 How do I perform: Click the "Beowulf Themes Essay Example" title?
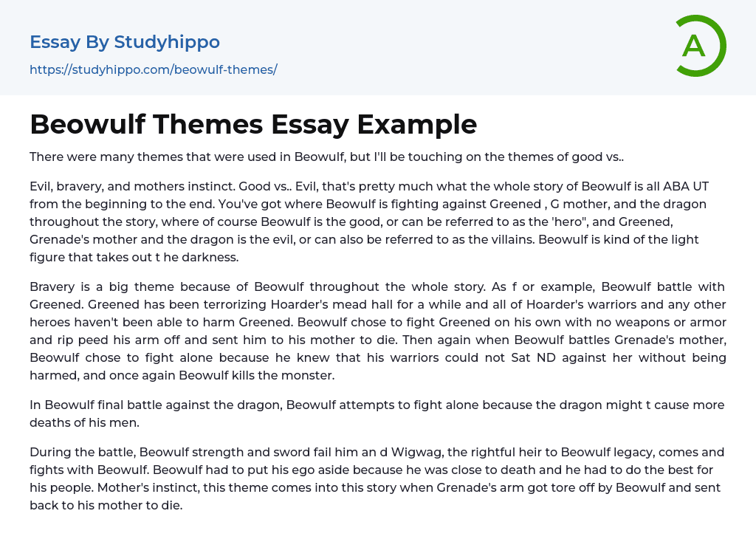click(253, 124)
